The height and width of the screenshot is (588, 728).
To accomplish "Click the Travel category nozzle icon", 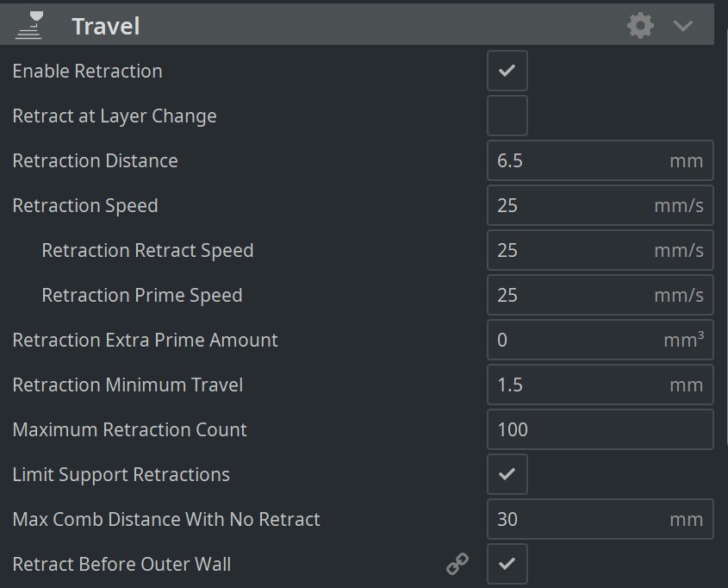I will (28, 26).
